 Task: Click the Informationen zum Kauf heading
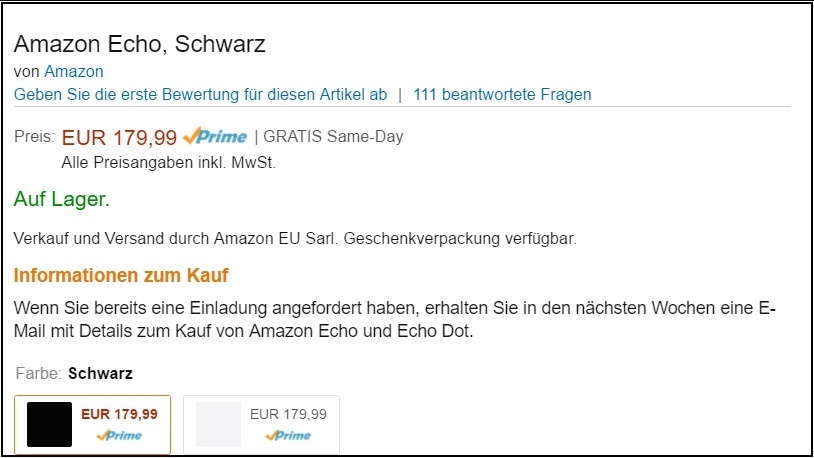pos(122,275)
